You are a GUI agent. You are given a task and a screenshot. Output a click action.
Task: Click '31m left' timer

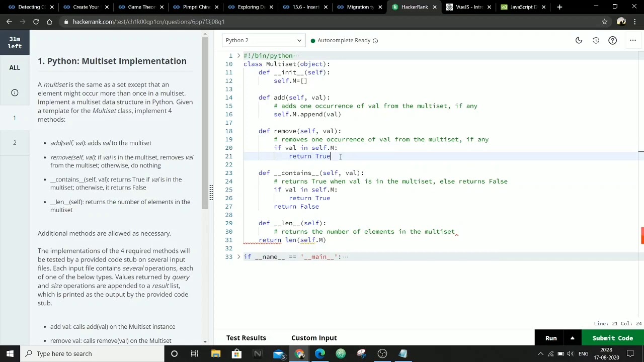point(15,43)
